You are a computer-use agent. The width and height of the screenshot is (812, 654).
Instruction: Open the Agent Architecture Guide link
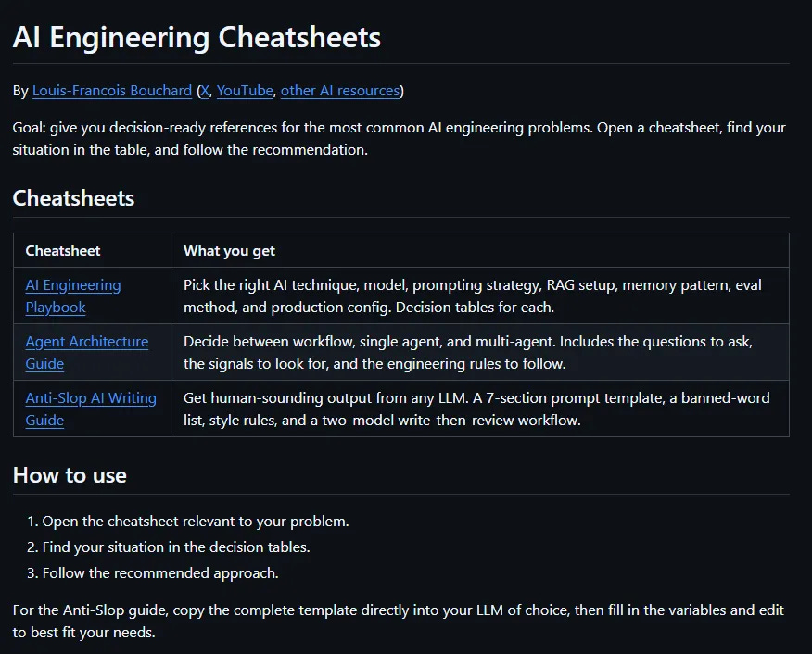(86, 352)
